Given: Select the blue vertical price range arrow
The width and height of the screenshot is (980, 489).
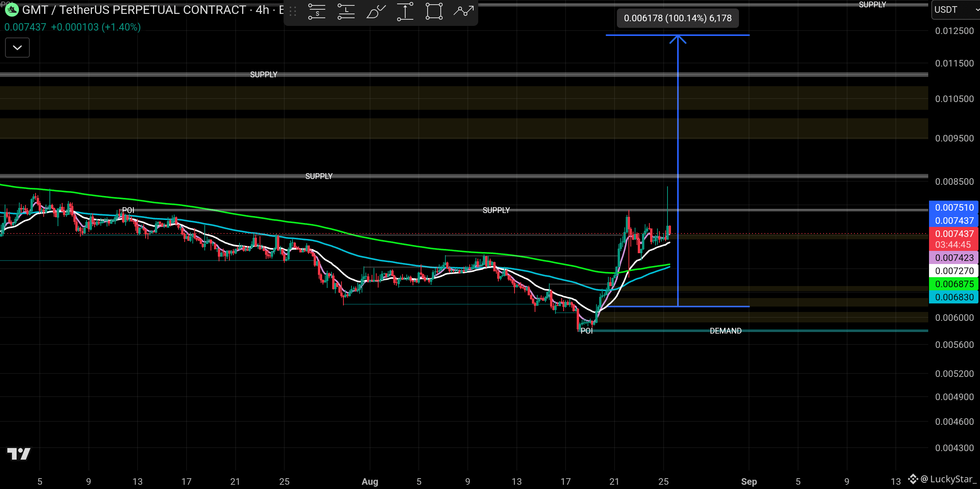Looking at the screenshot, I should coord(678,170).
